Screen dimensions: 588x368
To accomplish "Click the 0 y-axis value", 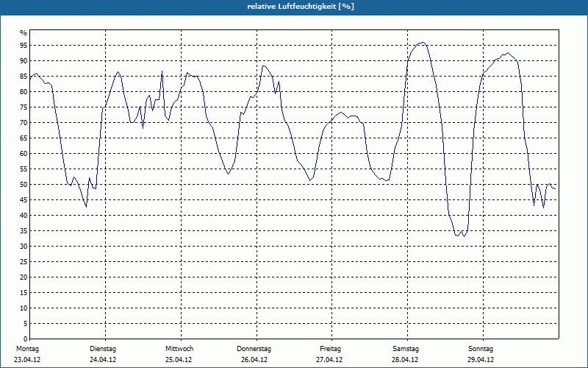I will point(25,339).
